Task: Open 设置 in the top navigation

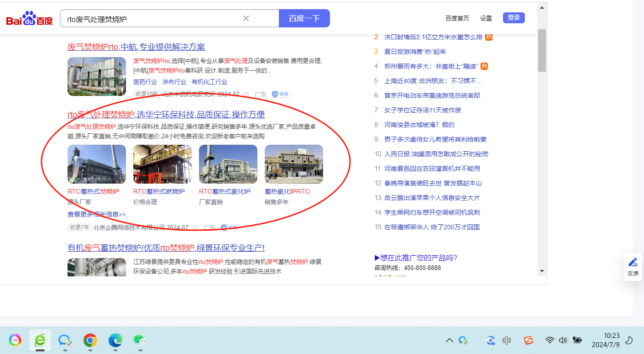Action: 486,18
